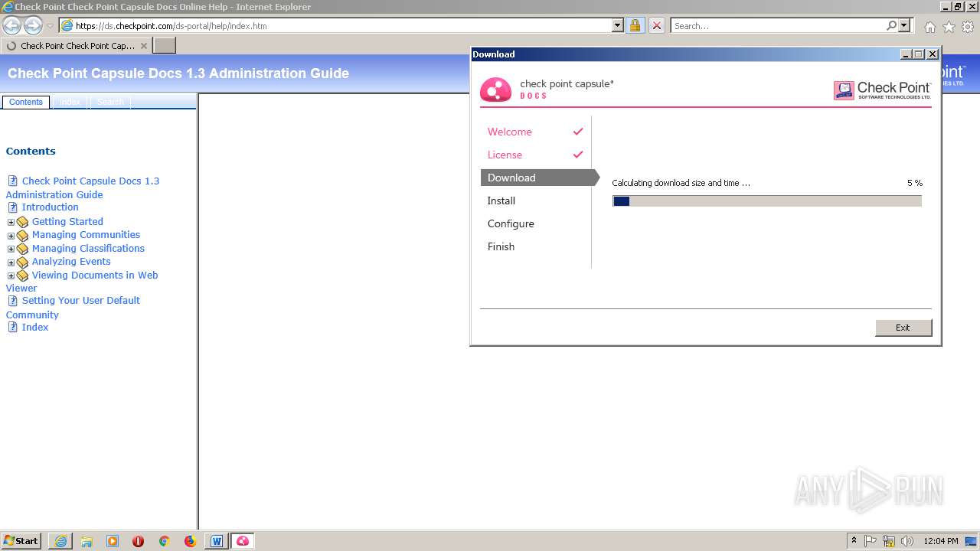Stop page loading with the red X
This screenshot has width=980, height=551.
pos(657,25)
